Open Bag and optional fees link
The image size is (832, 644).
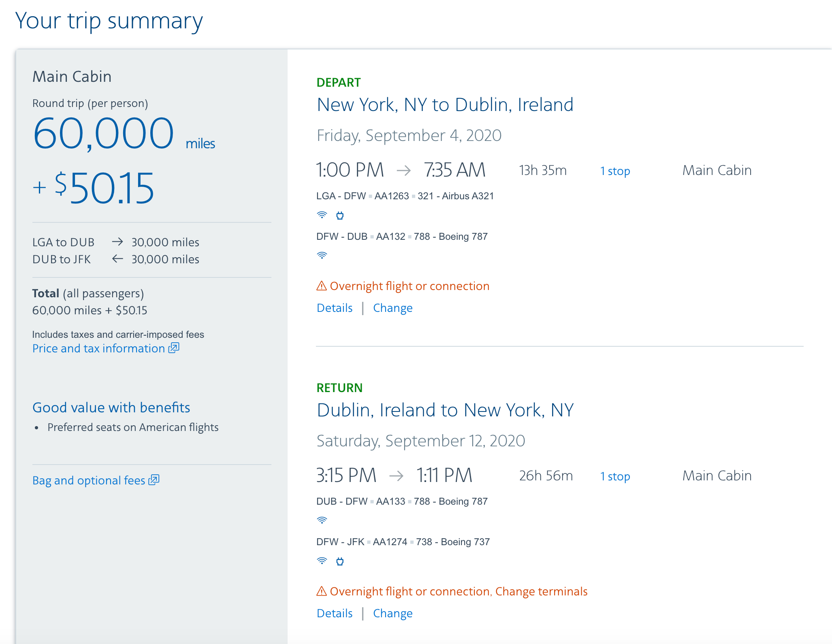(89, 480)
